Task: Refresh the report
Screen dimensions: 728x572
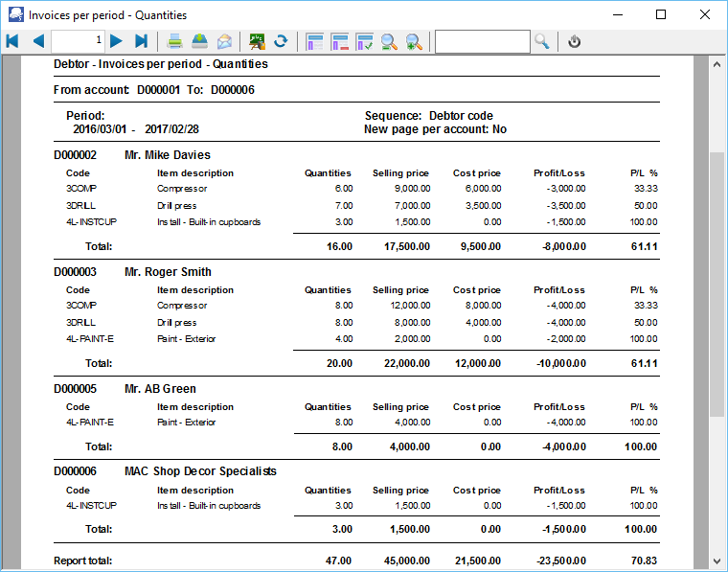Action: tap(281, 41)
